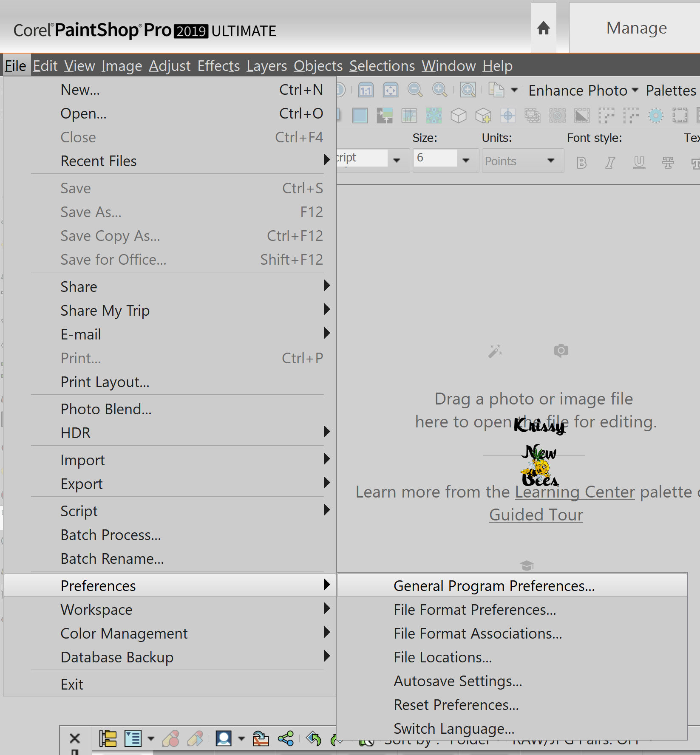The width and height of the screenshot is (700, 755).
Task: Click the pencil with play arrow apply icon
Action: (x=195, y=738)
